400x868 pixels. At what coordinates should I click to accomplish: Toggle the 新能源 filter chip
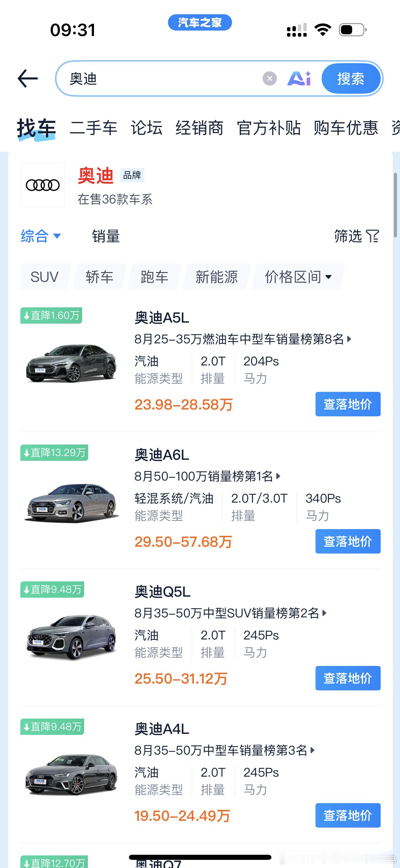(x=216, y=277)
